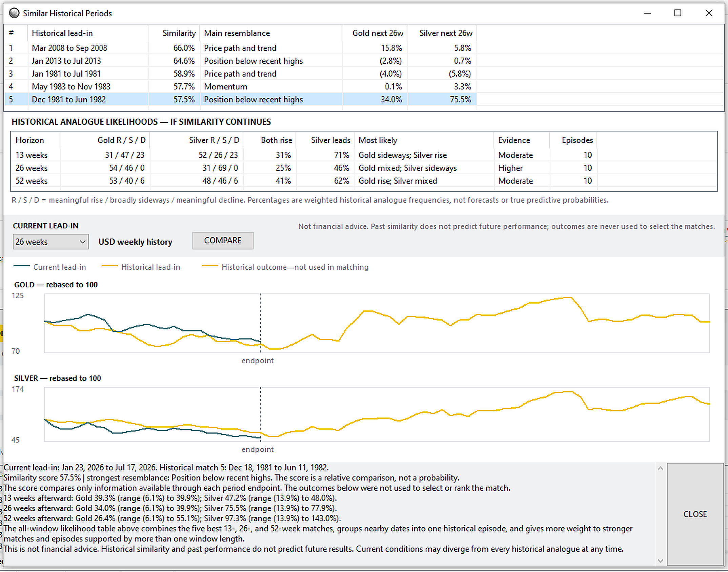Click the Both rise column header
Image resolution: width=728 pixels, height=572 pixels.
(x=269, y=140)
